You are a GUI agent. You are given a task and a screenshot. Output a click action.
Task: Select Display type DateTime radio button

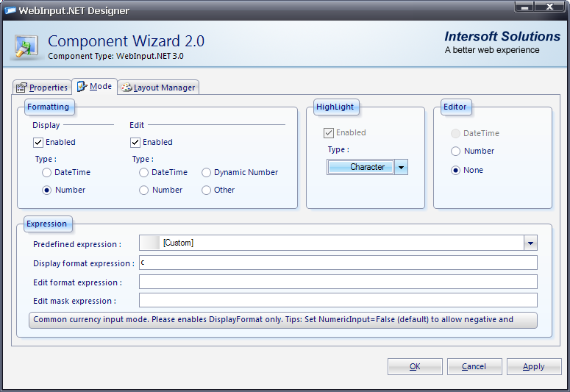pos(47,173)
